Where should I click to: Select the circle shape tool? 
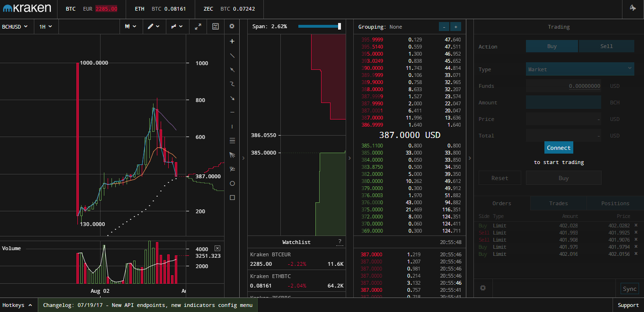232,183
